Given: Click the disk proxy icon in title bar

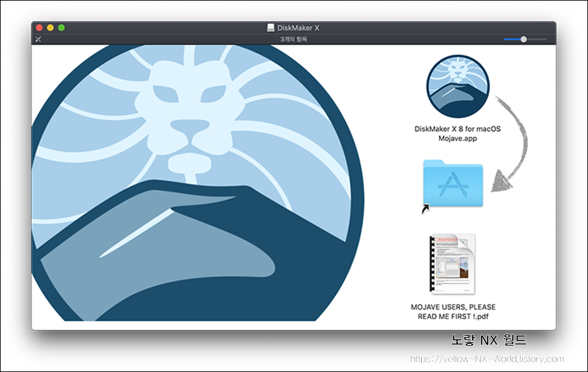Looking at the screenshot, I should 270,28.
